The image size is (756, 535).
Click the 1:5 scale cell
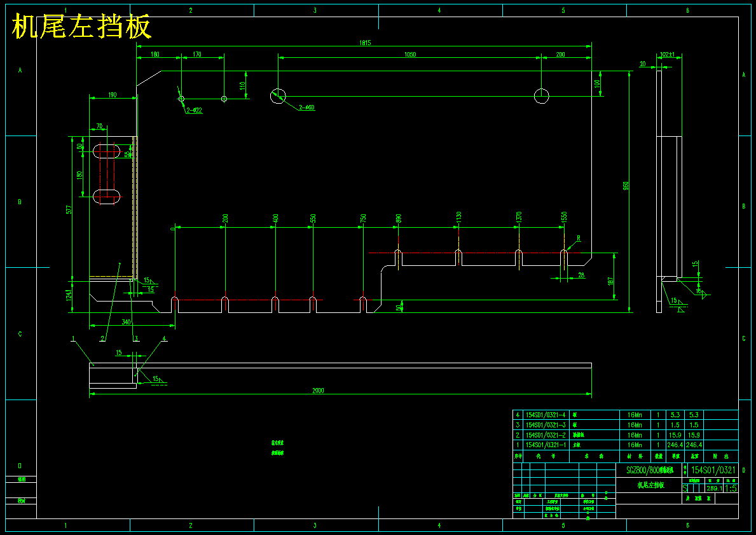(731, 488)
